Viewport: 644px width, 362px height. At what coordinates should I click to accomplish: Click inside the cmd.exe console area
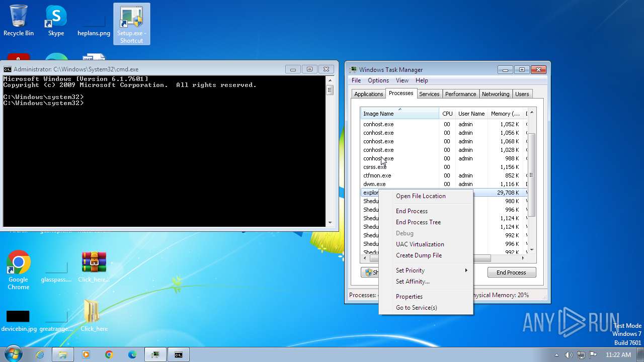(165, 151)
